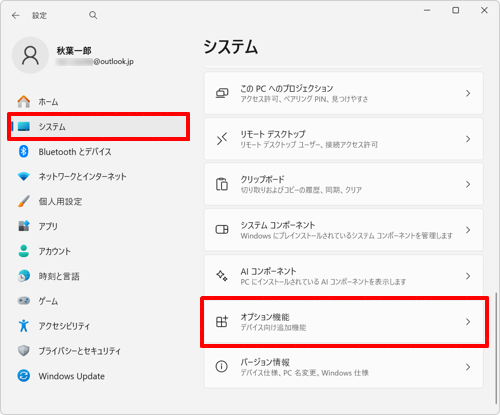
Task: Click the system components icon
Action: [222, 230]
